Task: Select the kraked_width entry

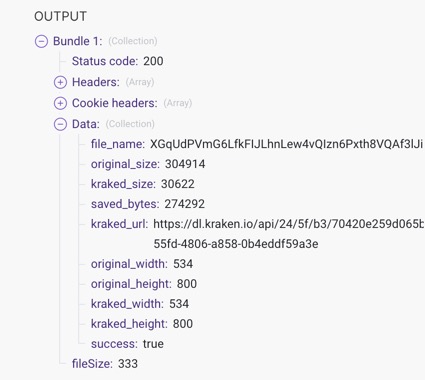Action: point(140,304)
